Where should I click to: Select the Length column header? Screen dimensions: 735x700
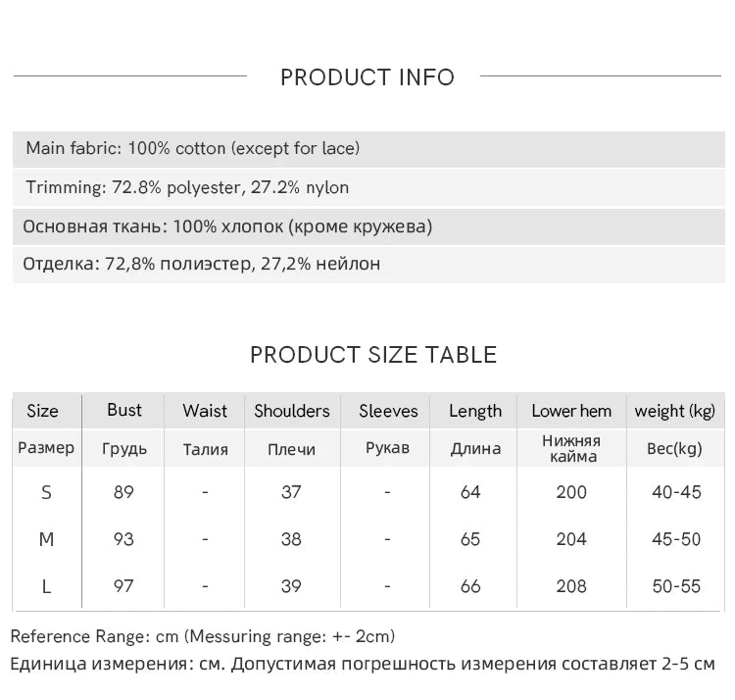click(x=475, y=411)
